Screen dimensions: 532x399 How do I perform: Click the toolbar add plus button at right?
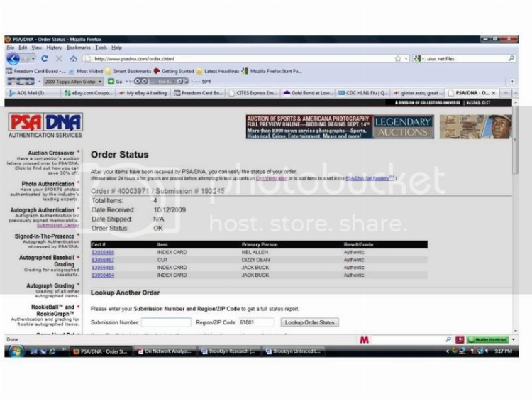512,82
